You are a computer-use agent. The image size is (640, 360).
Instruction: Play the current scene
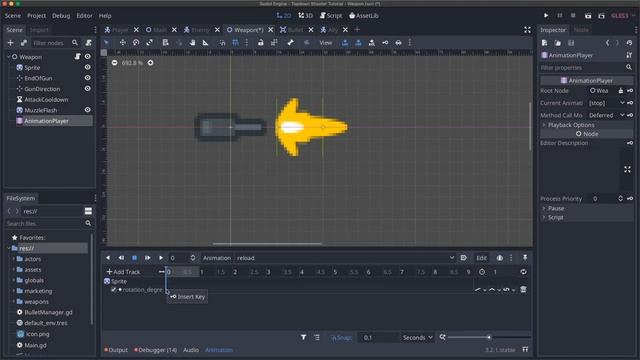tap(588, 16)
